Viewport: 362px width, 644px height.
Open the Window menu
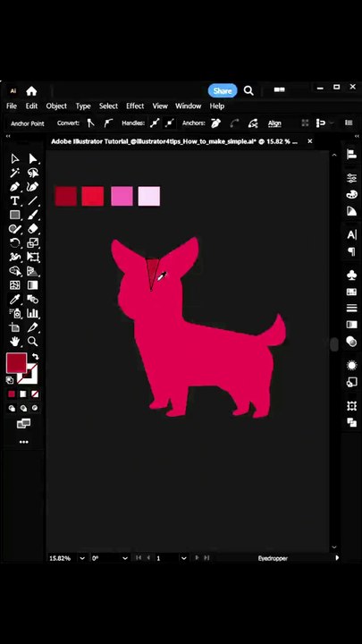(x=189, y=106)
